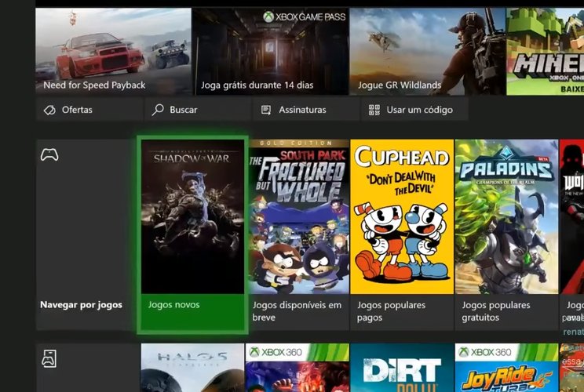Open the DiRT Rally tile

[402, 368]
